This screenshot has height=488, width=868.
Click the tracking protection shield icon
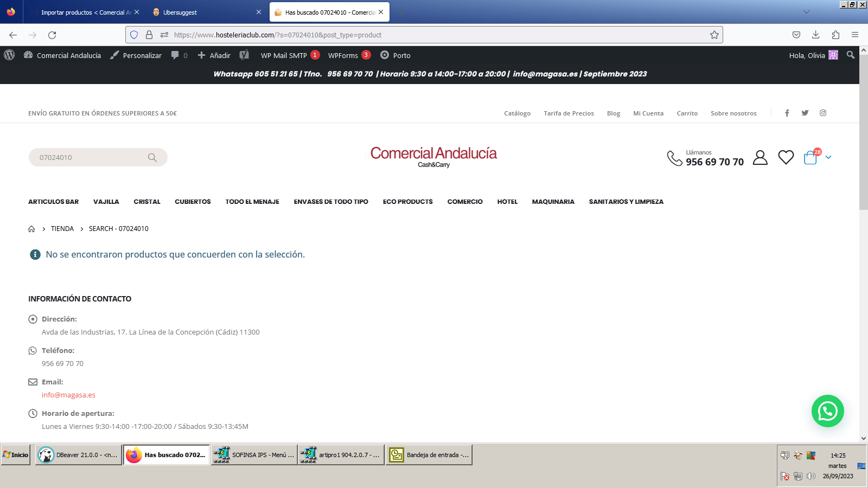134,35
